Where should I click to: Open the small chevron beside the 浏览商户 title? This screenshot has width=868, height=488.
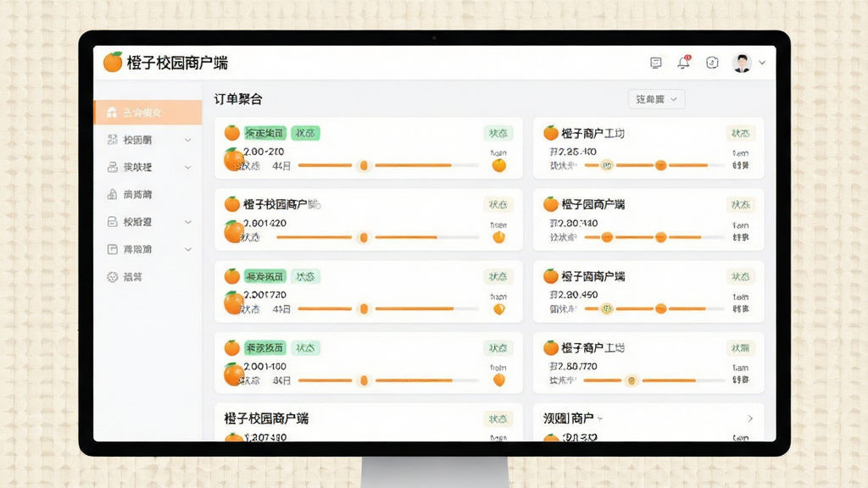click(x=601, y=419)
